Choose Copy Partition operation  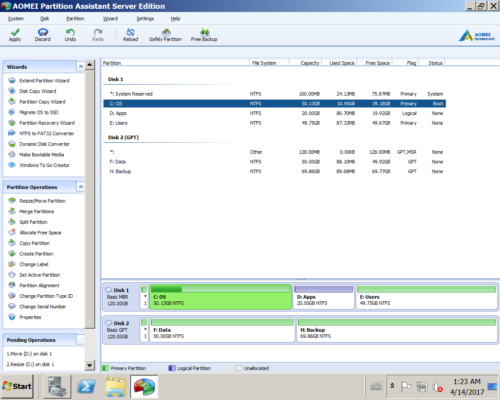tap(29, 243)
